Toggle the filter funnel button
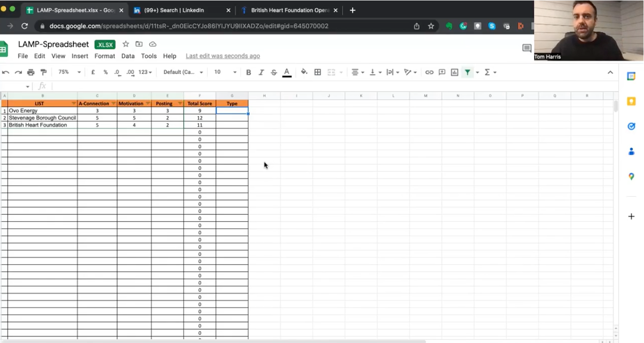Screen dimensions: 644x343 coord(468,72)
